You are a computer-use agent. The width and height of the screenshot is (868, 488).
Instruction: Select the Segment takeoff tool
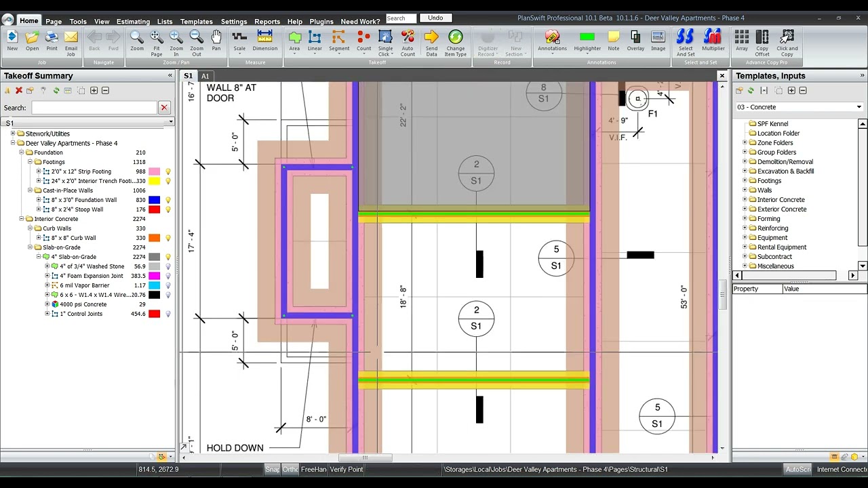(339, 41)
